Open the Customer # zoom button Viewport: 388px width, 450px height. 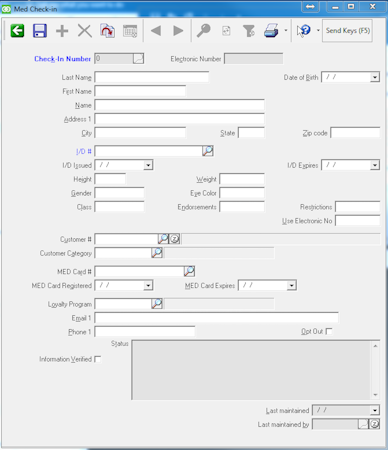point(175,239)
